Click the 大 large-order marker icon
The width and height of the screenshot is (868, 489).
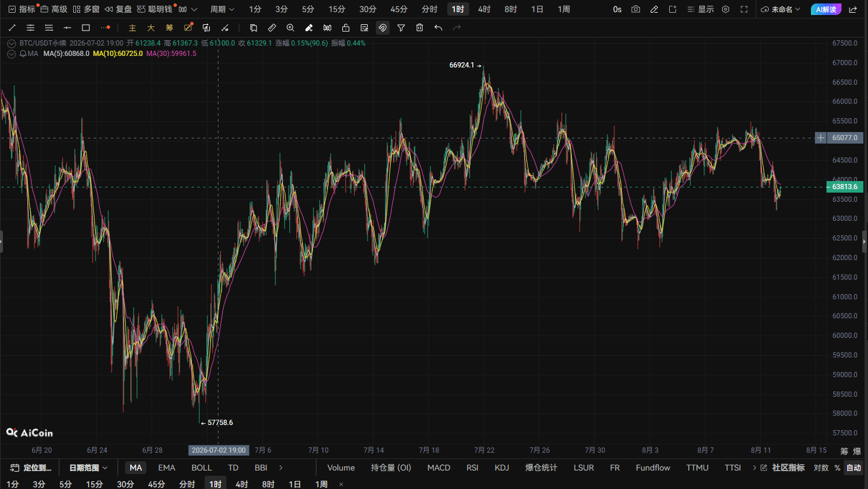151,28
